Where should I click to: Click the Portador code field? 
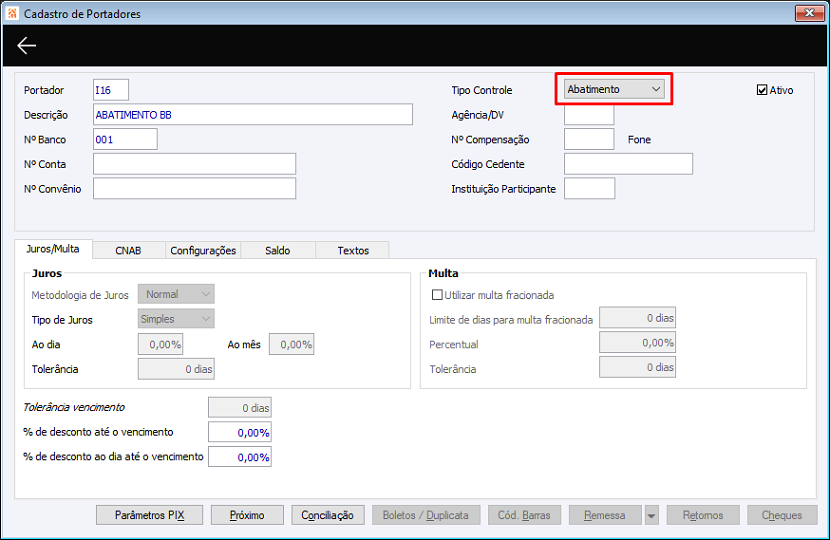(x=111, y=90)
